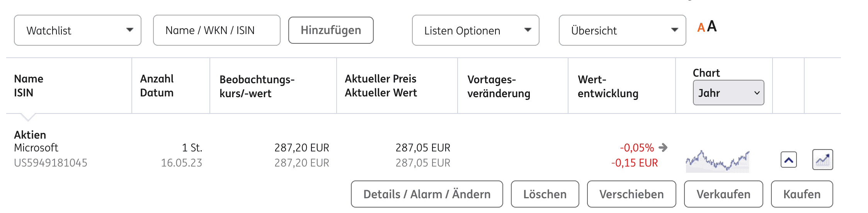The width and height of the screenshot is (868, 213).
Task: Open the Microsoft chart analysis icon
Action: [x=822, y=160]
